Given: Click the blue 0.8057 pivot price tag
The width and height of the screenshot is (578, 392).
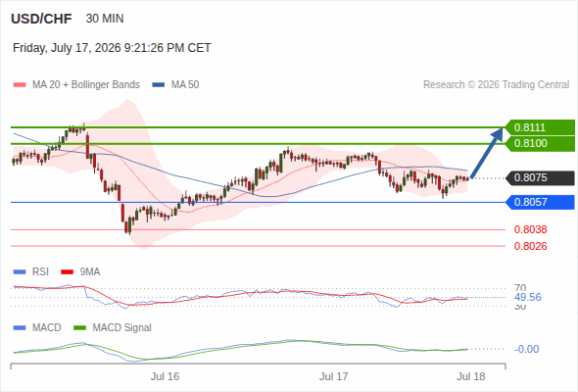Looking at the screenshot, I should tap(540, 203).
